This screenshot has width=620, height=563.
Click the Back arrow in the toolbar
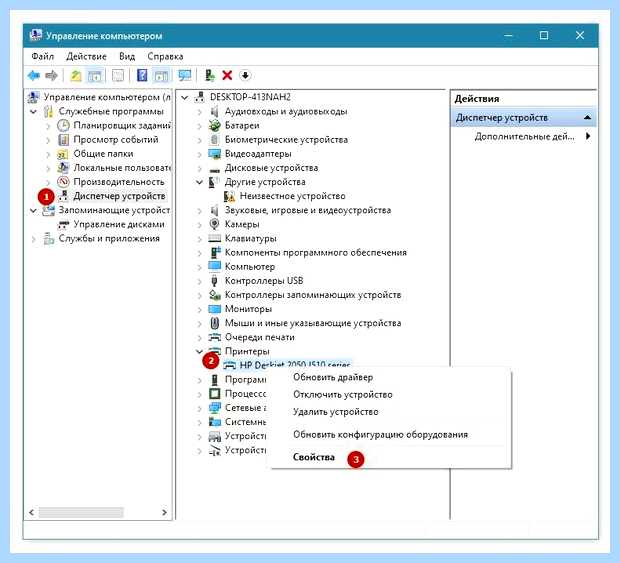tap(34, 75)
